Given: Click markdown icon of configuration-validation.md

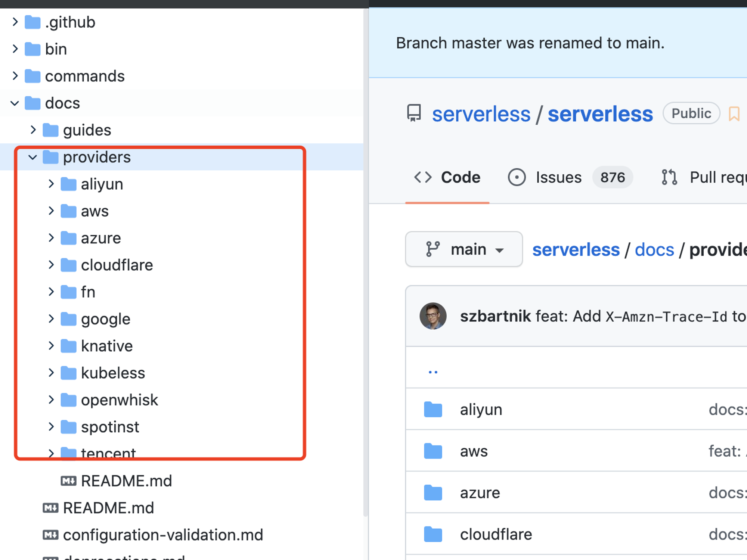Looking at the screenshot, I should [x=50, y=535].
